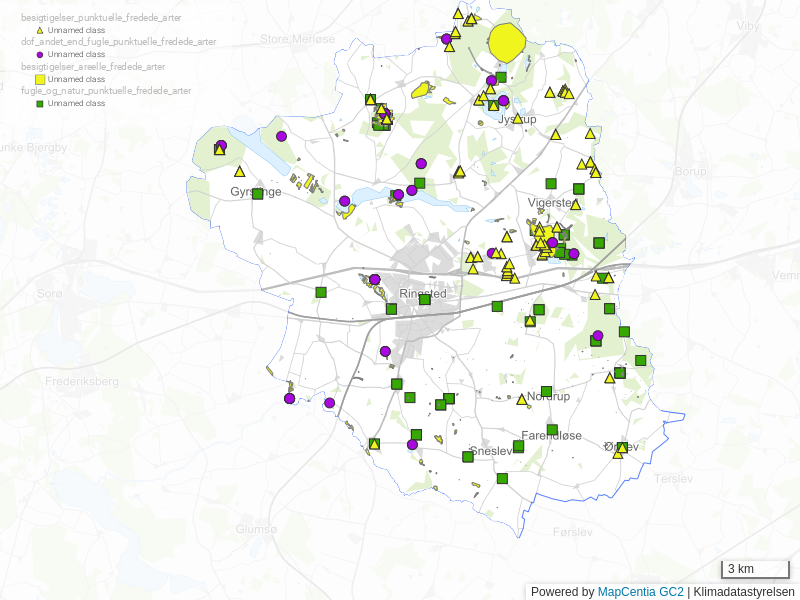
Task: Click the Sorø place label
Action: pos(49,294)
